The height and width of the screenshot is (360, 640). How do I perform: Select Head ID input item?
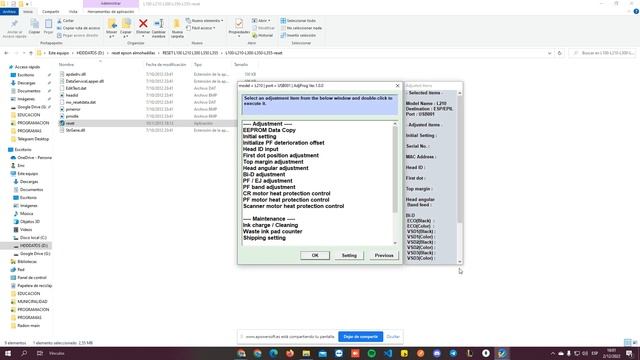[260, 149]
